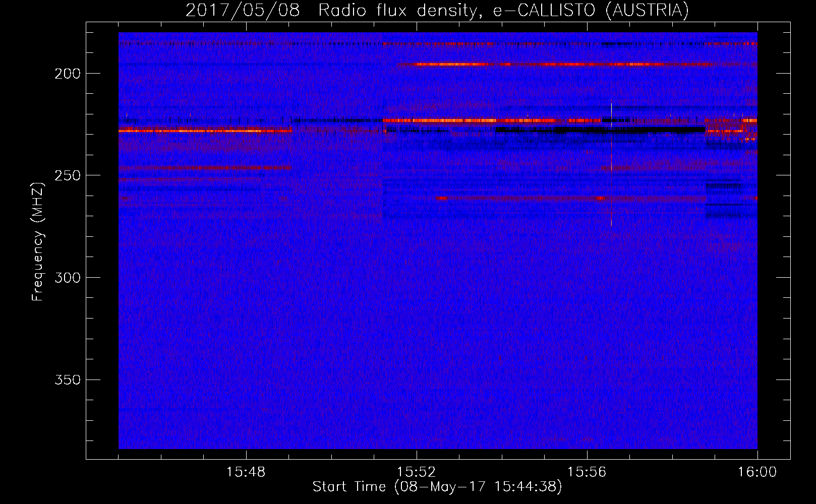Image resolution: width=816 pixels, height=504 pixels.
Task: Click the 'Start Time (08-May-17 15:44:38)' label
Action: [x=437, y=487]
